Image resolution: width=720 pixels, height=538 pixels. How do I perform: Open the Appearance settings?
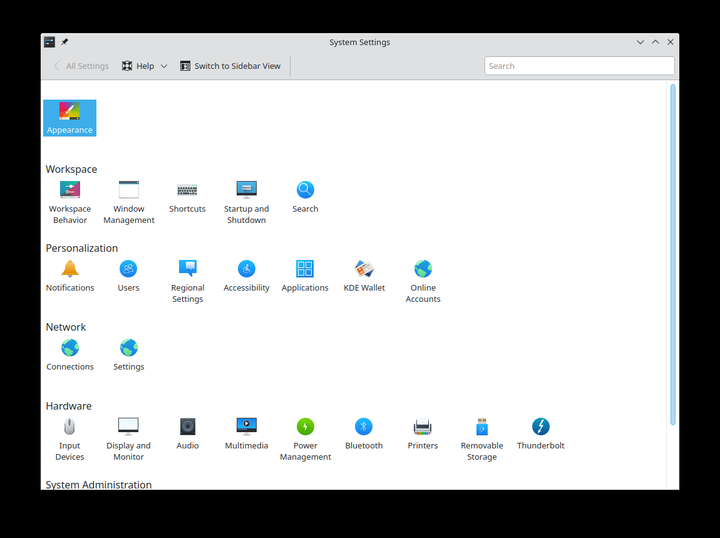(70, 118)
